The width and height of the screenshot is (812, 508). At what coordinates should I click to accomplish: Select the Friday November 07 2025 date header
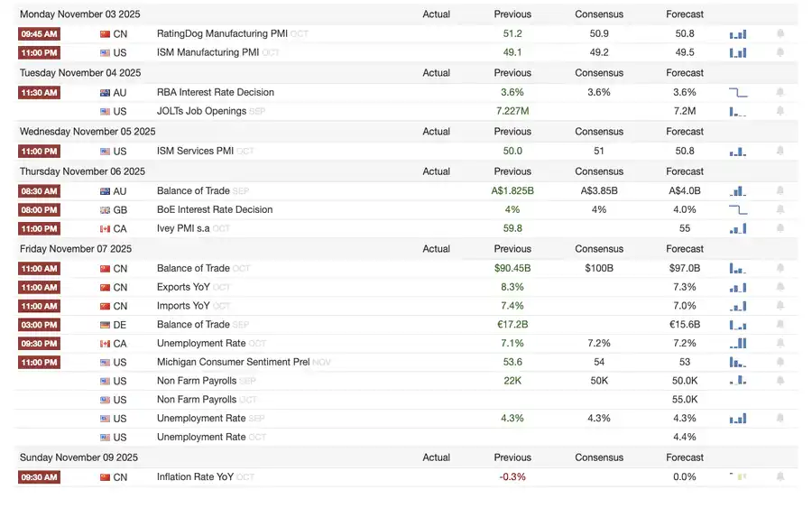tap(76, 249)
